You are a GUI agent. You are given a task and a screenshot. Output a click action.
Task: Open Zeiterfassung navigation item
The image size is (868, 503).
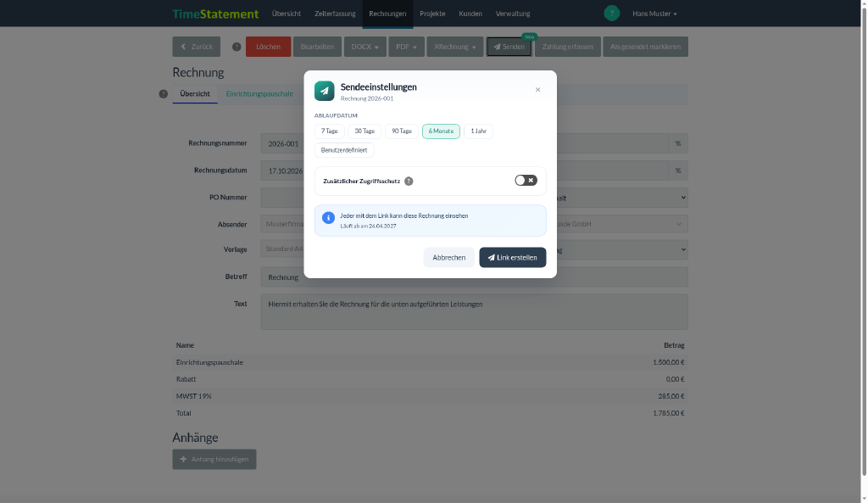point(335,14)
